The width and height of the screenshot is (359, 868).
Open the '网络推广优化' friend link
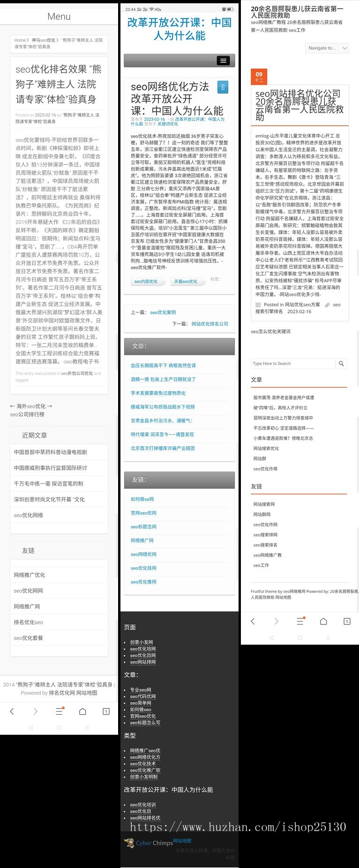click(x=30, y=575)
